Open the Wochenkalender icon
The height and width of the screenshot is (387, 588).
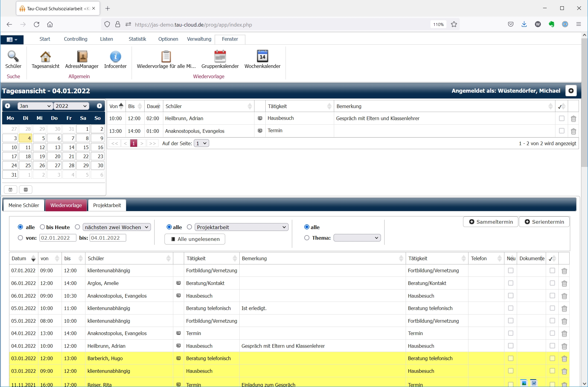[x=262, y=56]
